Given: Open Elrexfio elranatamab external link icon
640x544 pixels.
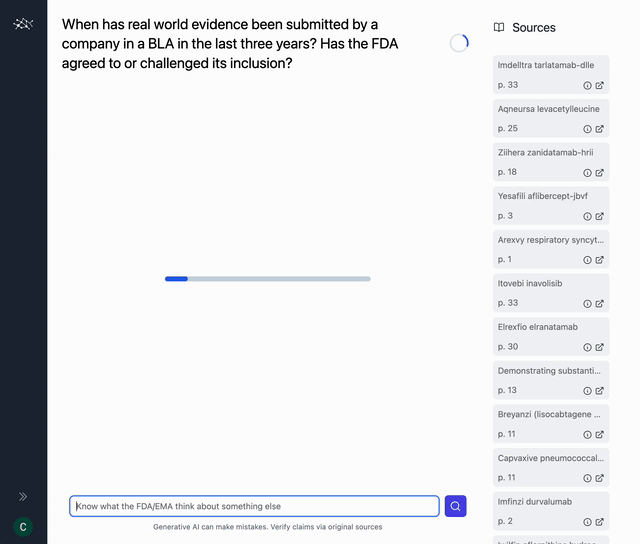Looking at the screenshot, I should (x=600, y=347).
